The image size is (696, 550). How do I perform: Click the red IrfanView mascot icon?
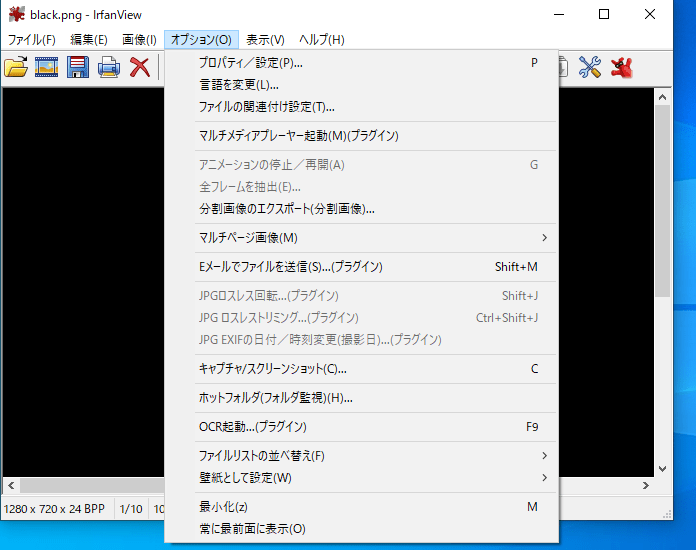(x=621, y=67)
